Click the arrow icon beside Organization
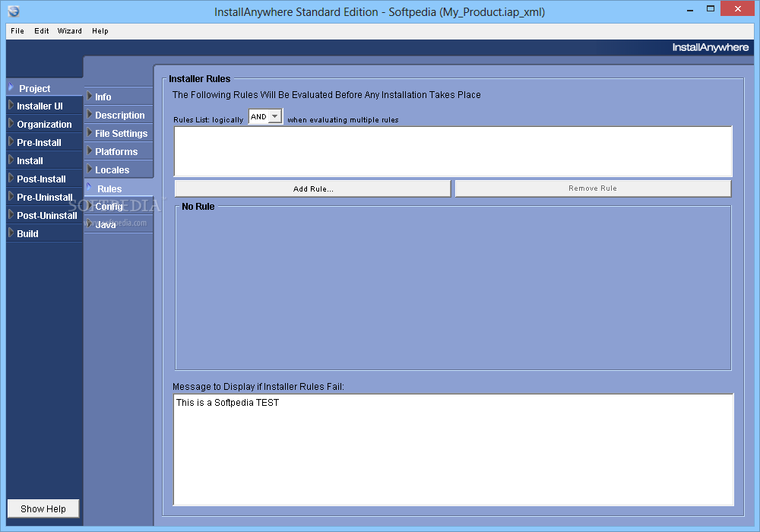Image resolution: width=760 pixels, height=532 pixels. [x=11, y=123]
